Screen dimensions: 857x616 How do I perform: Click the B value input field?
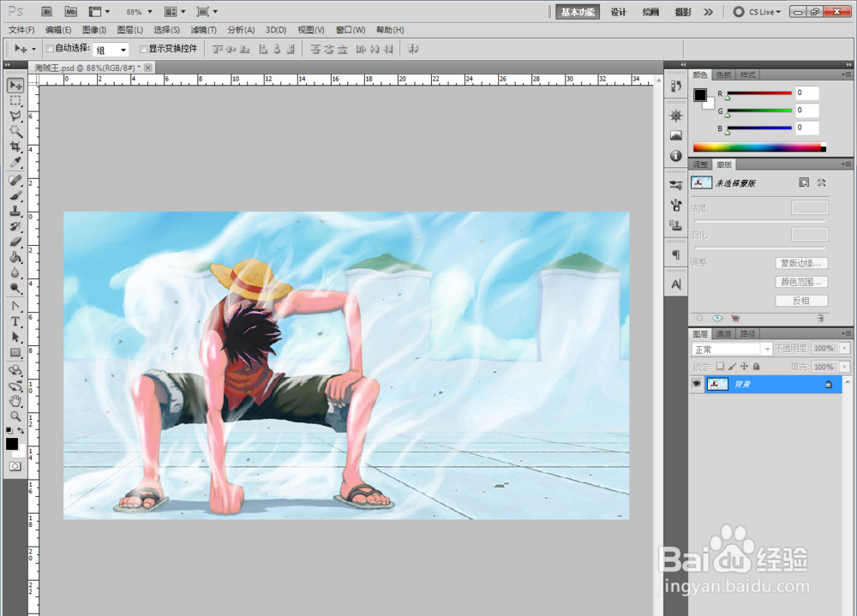click(806, 128)
